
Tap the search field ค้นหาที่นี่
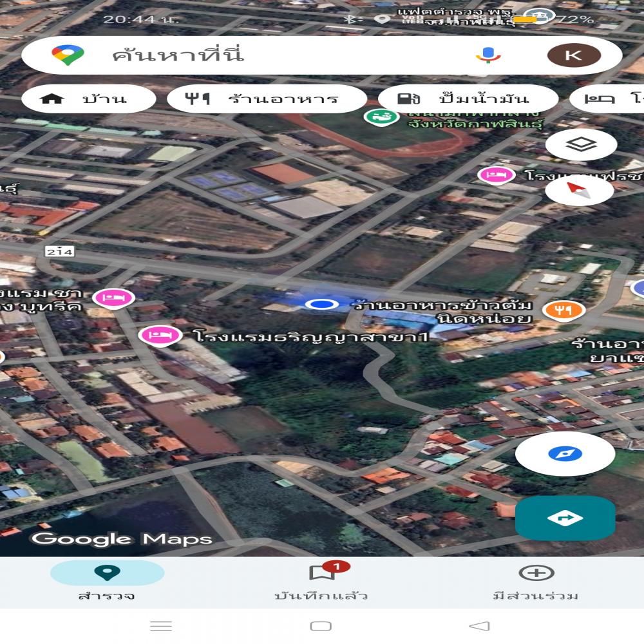(270, 55)
